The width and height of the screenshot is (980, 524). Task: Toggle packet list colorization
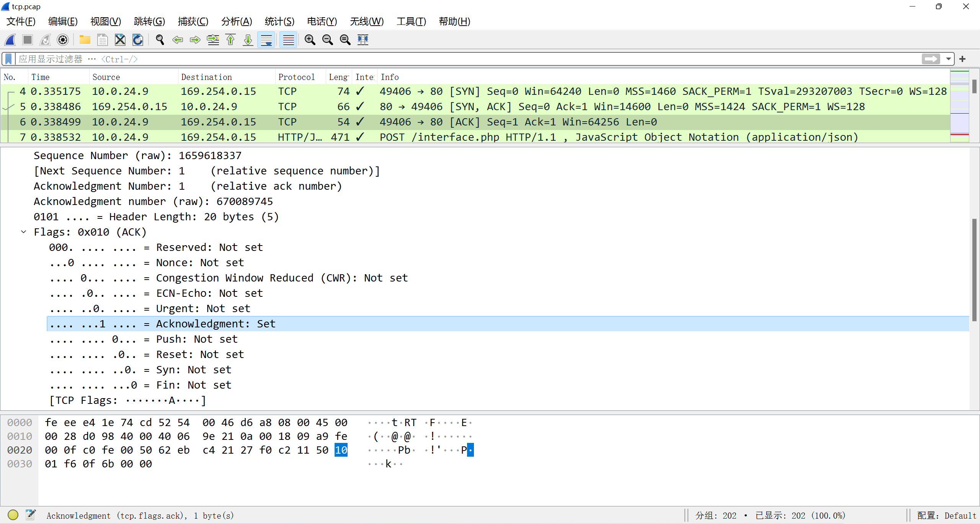tap(288, 40)
